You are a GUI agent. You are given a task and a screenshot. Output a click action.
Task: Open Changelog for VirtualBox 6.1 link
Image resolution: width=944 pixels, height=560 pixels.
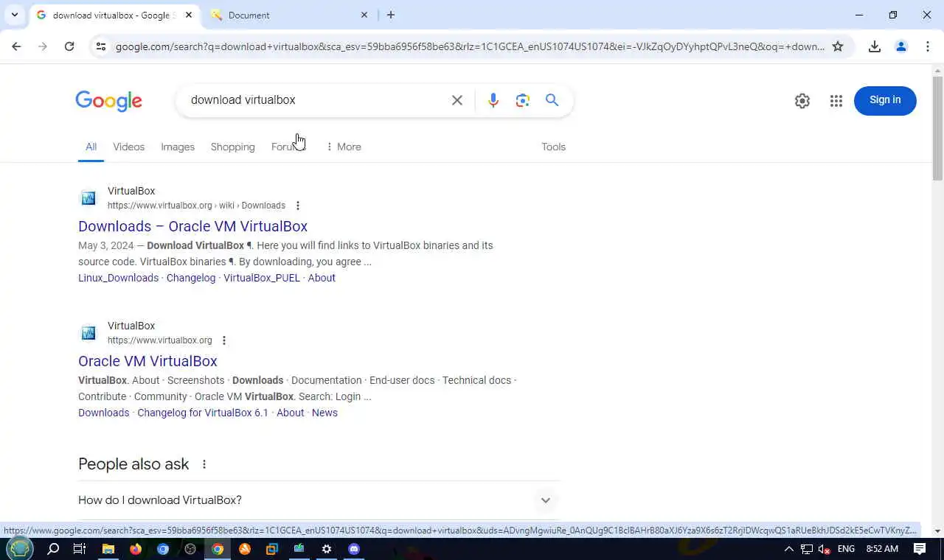203,413
